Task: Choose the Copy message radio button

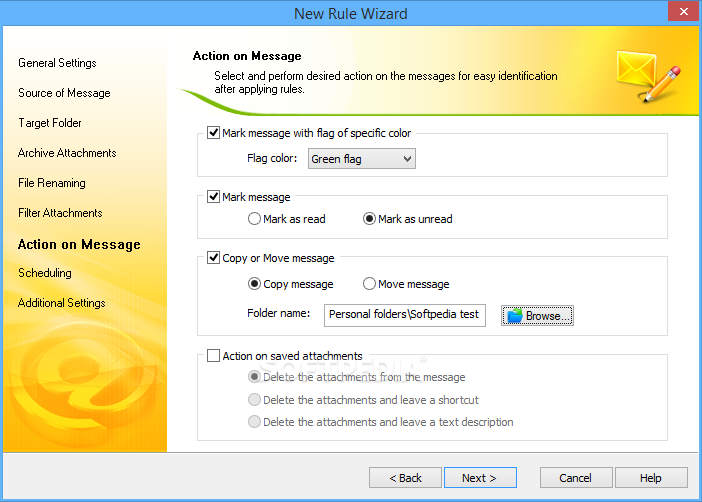Action: pos(254,284)
